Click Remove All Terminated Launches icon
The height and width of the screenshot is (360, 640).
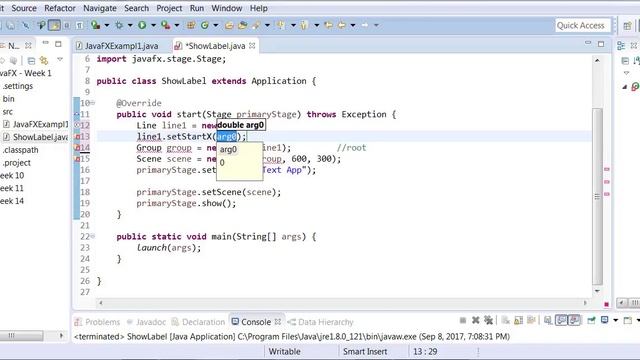[489, 320]
